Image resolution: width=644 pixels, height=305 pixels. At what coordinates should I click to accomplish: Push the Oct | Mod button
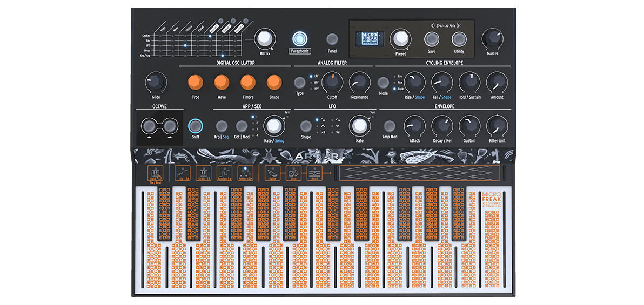click(x=242, y=126)
